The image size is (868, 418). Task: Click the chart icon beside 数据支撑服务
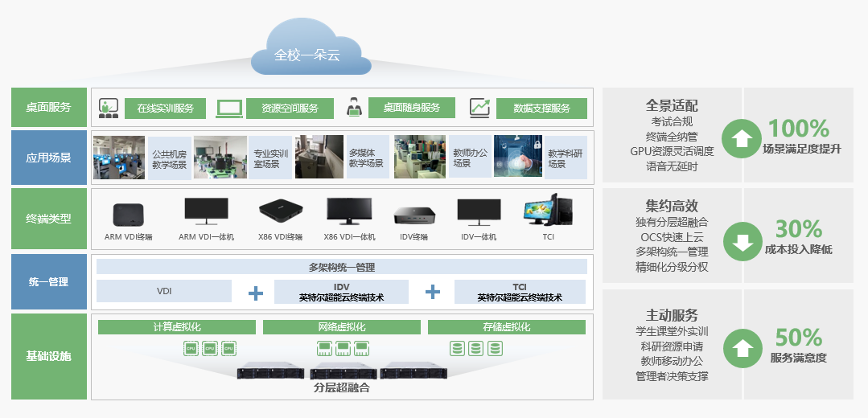480,108
